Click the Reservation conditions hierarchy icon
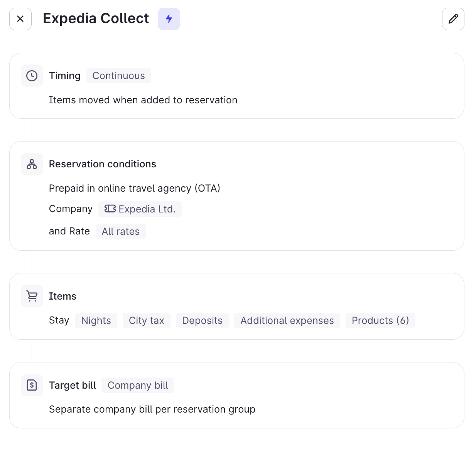The width and height of the screenshot is (476, 455). pyautogui.click(x=32, y=164)
